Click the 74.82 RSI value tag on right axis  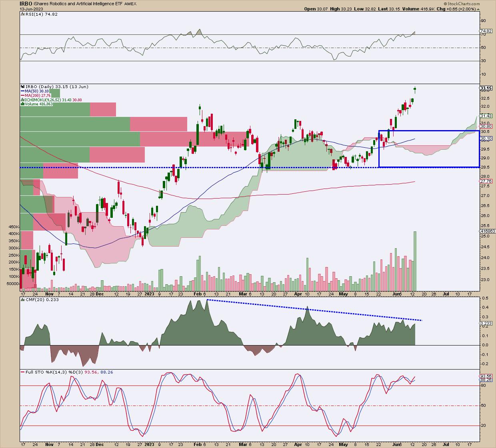[486, 31]
